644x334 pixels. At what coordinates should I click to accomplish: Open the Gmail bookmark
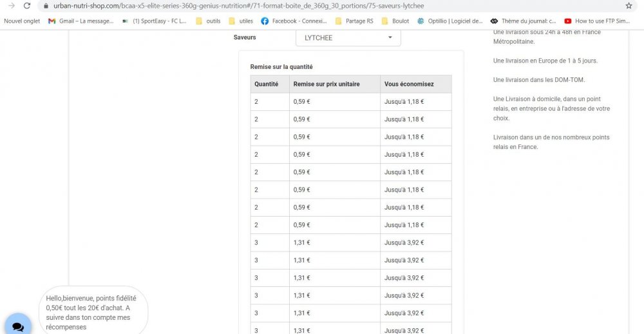click(x=81, y=21)
